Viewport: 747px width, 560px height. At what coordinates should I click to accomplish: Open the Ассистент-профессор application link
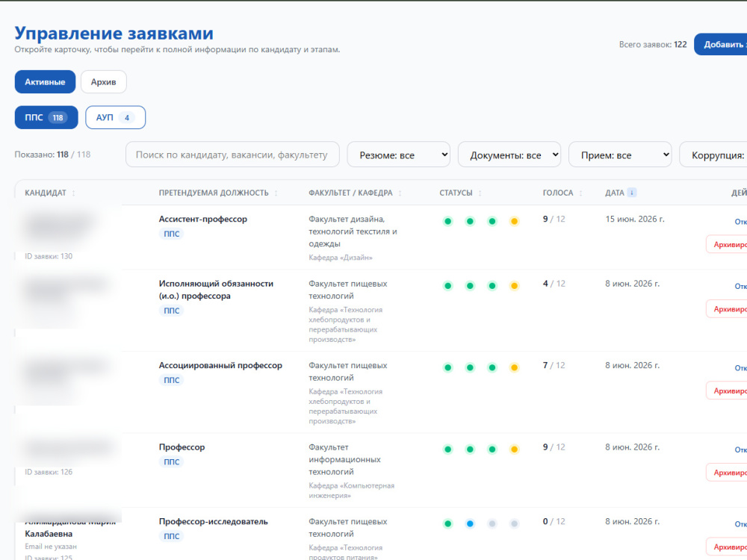click(x=741, y=222)
